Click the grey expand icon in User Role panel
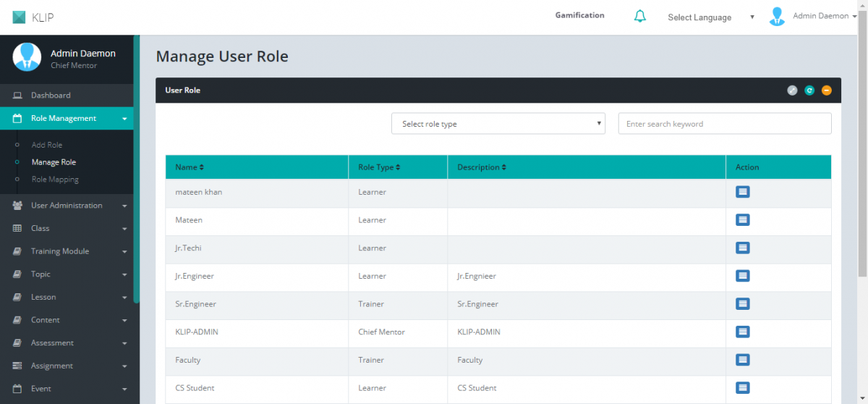Viewport: 868px width, 404px height. pos(792,91)
